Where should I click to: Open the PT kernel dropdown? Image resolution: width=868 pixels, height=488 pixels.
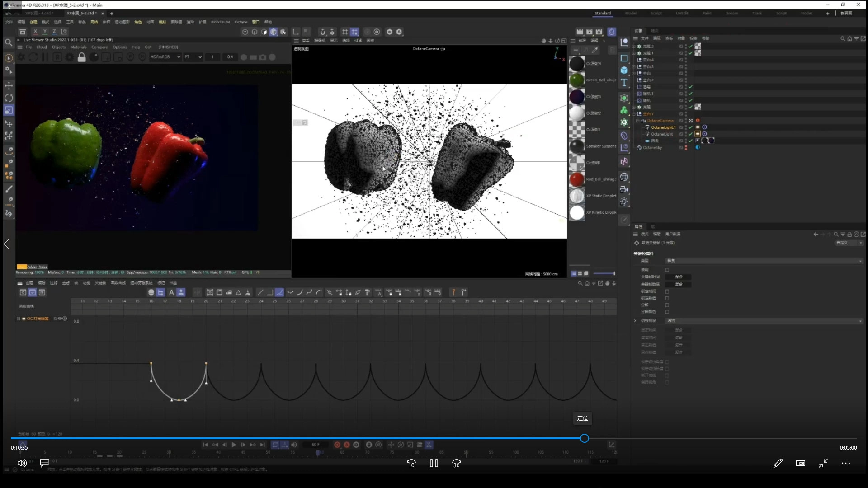pos(193,57)
